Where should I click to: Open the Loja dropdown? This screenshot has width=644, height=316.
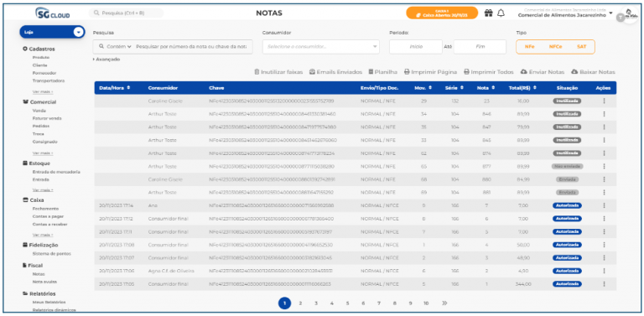click(52, 32)
